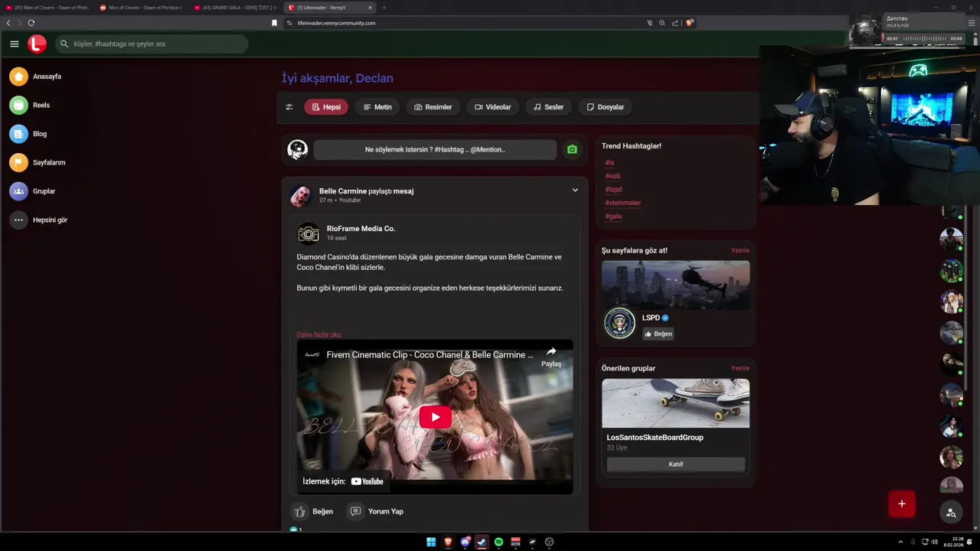Screen dimensions: 980x551
Task: Open the video on YouTube via İzlemek için
Action: pyautogui.click(x=343, y=481)
